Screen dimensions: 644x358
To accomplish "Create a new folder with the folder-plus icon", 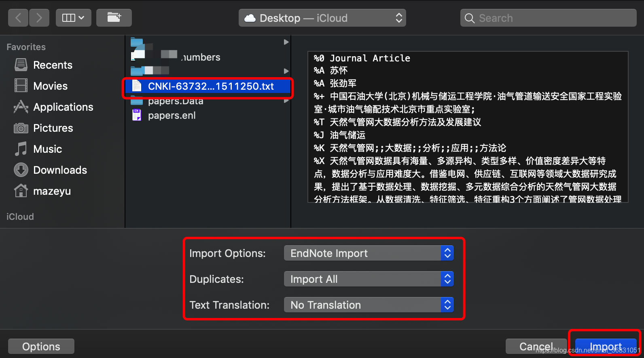I will pos(114,18).
